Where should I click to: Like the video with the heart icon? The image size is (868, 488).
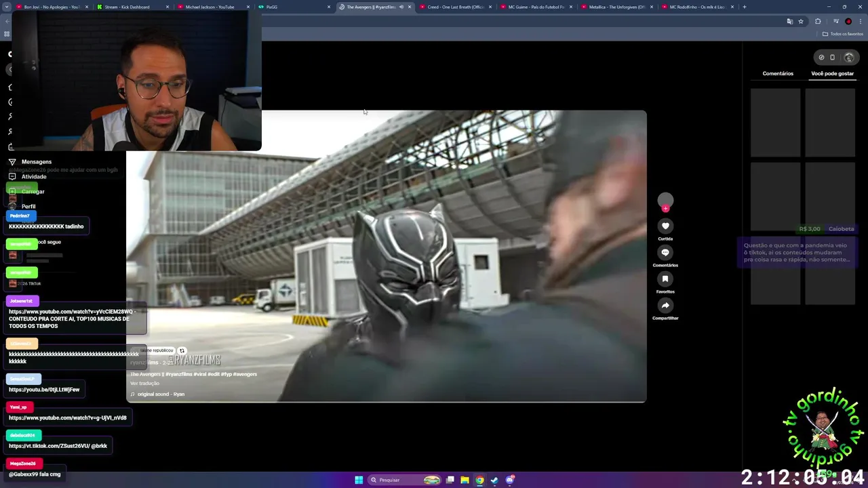(x=665, y=226)
